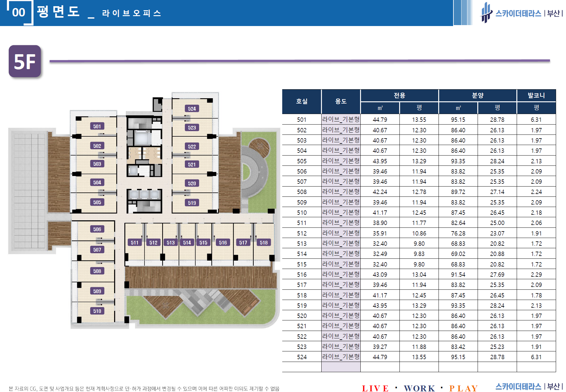Pick room label 512 on the floor plan

153,242
